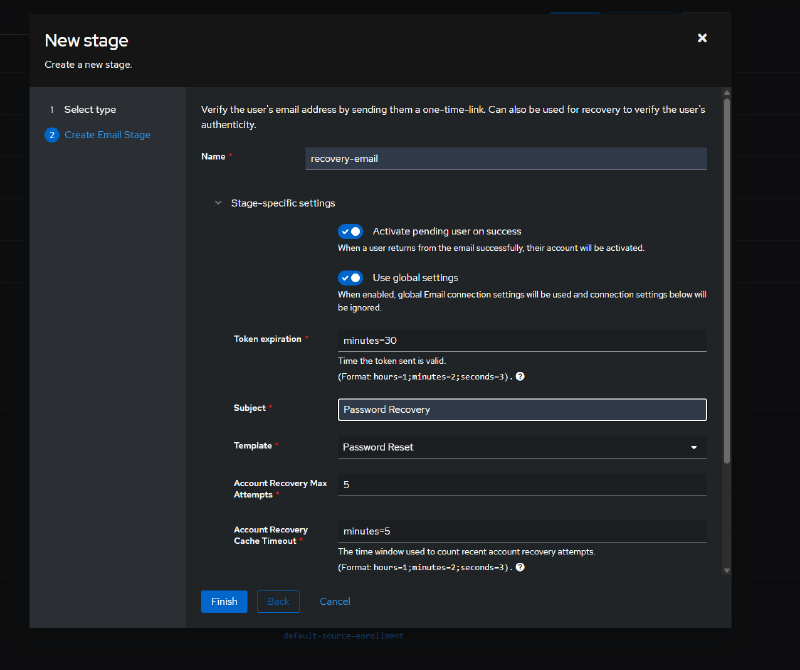Click the help icon under Token expiration format
The width and height of the screenshot is (800, 670).
(x=520, y=377)
